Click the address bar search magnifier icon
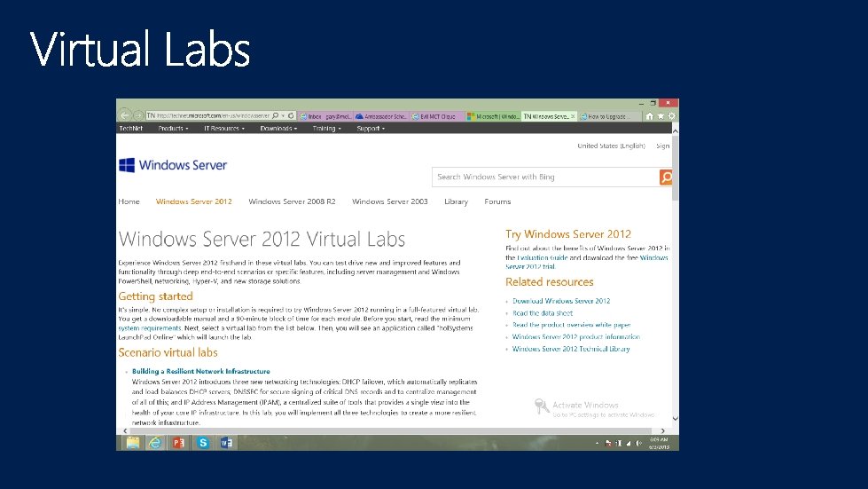The height and width of the screenshot is (489, 868). [x=275, y=115]
